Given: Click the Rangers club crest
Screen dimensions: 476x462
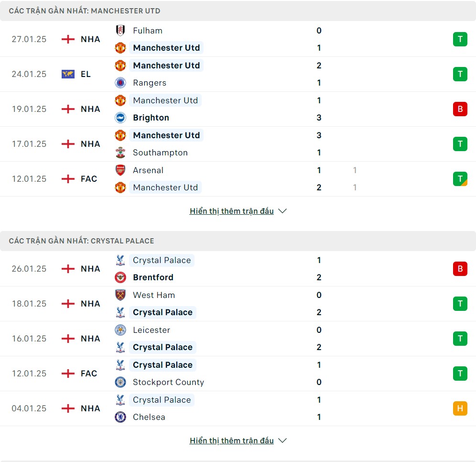Looking at the screenshot, I should [x=120, y=83].
